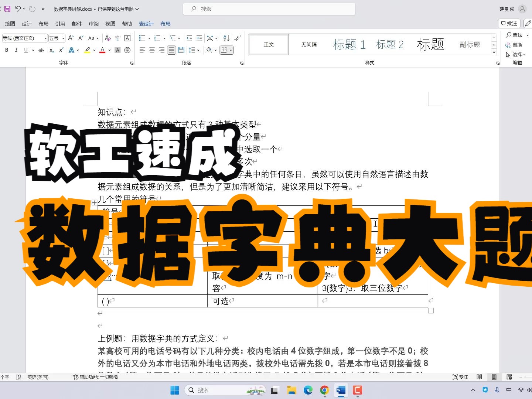Center the paragraph text

coord(152,50)
